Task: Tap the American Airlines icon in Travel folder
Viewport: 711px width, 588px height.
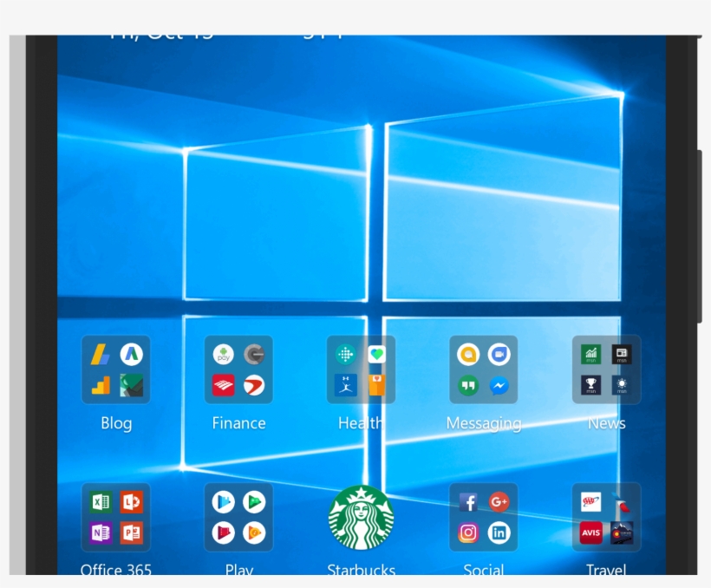Action: (x=622, y=502)
